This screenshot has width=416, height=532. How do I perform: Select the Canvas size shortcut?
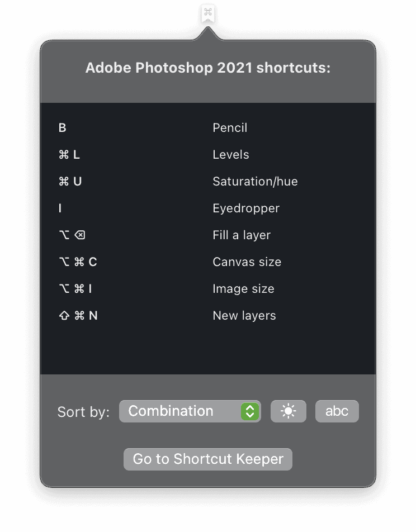pyautogui.click(x=247, y=262)
